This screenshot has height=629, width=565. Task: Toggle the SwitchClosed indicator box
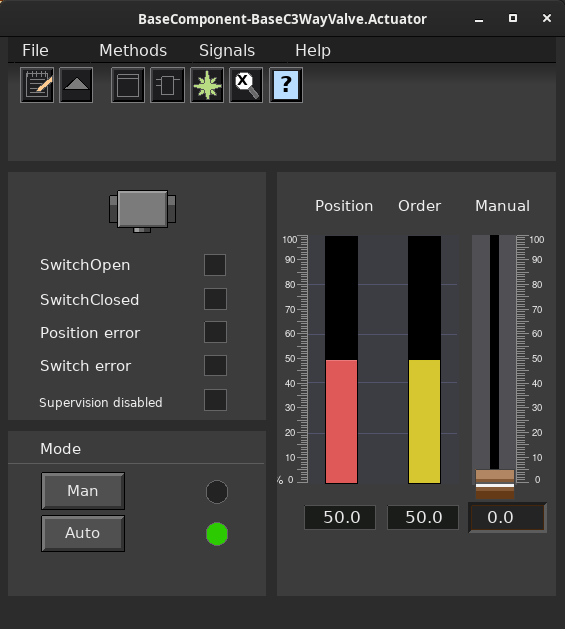tap(215, 299)
